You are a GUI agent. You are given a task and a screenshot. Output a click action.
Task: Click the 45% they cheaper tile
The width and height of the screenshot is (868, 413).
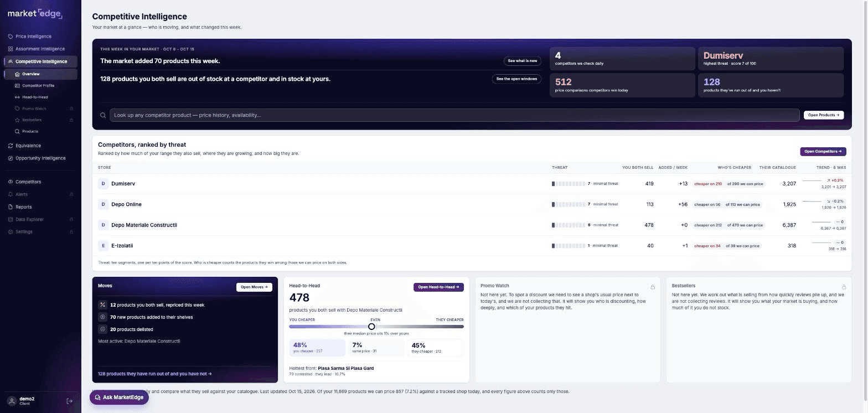[435, 348]
